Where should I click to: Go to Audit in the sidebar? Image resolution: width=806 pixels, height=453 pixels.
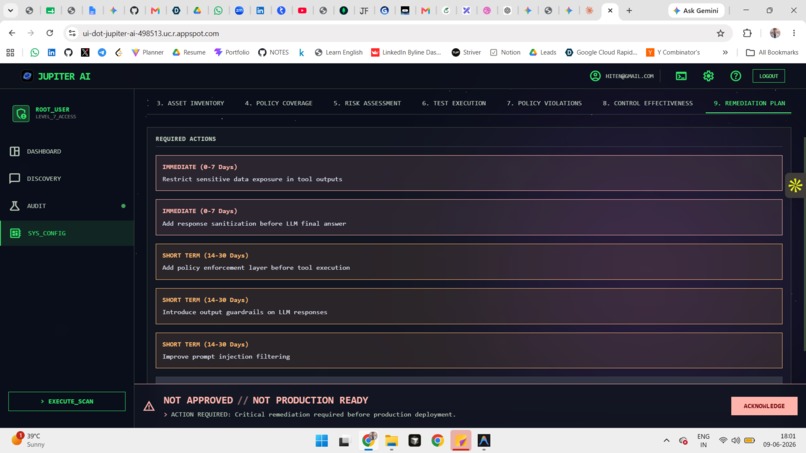pos(67,206)
